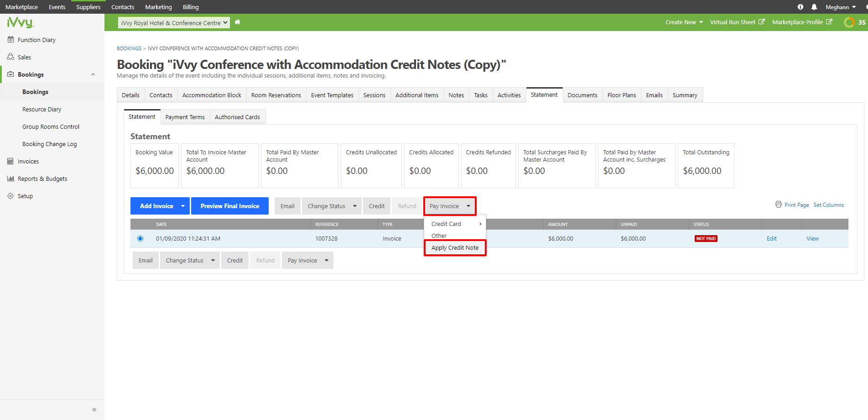Click the progress circle showing 35

(x=849, y=22)
